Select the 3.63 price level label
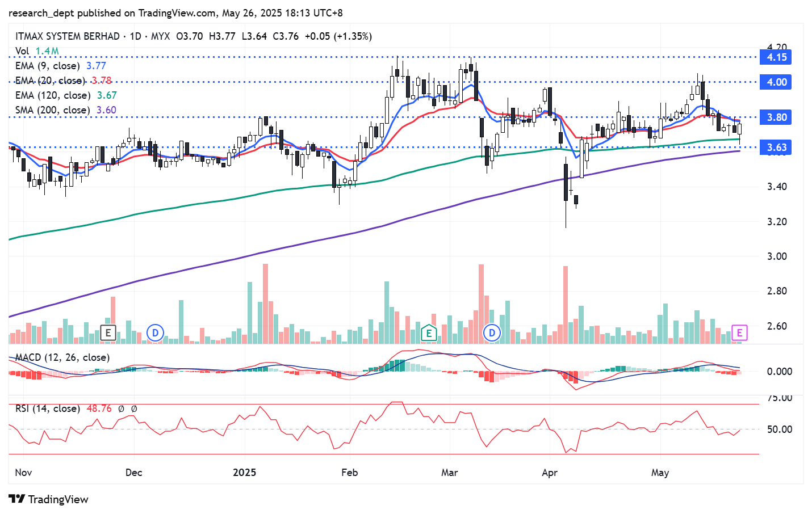 click(x=776, y=148)
